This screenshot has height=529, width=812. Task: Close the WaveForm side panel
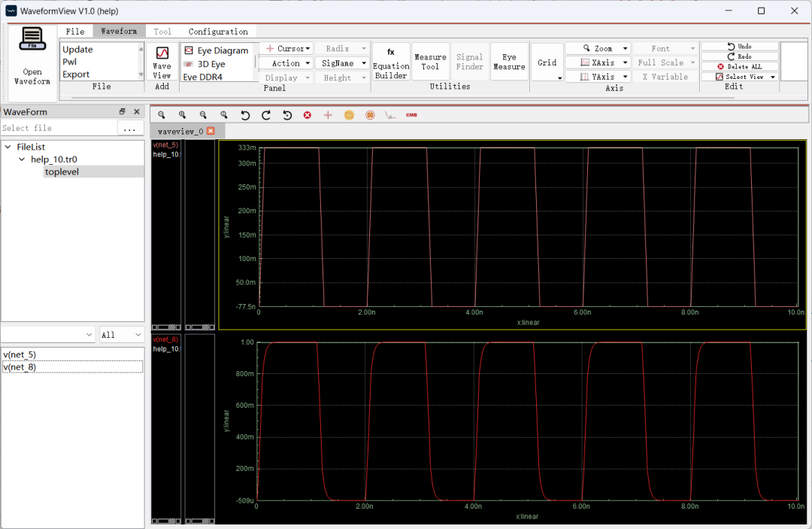coord(137,111)
